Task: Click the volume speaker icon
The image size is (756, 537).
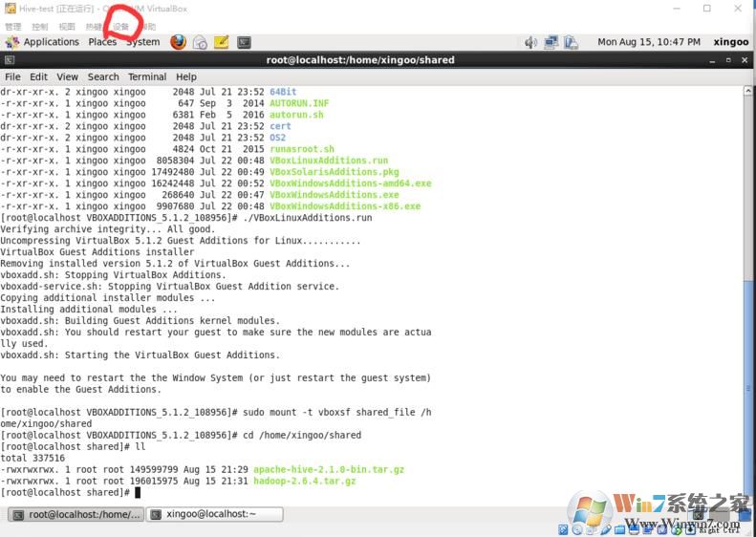Action: pos(531,42)
